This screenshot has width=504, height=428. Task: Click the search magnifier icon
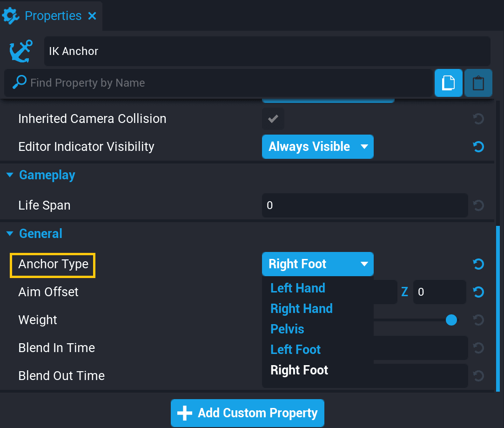coord(19,83)
